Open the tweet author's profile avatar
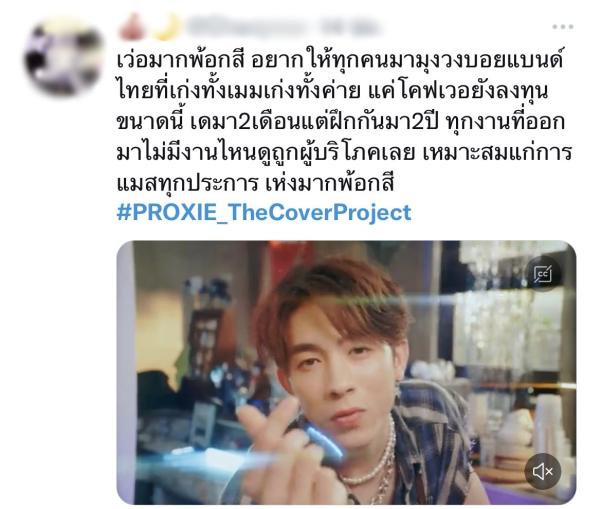This screenshot has height=509, width=600. click(64, 57)
